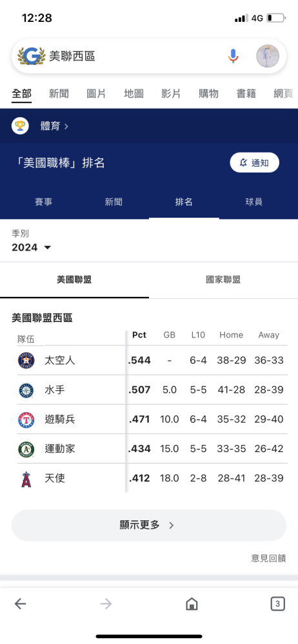Switch to the 球員 tab
Viewport: 298px width, 644px height.
(254, 202)
